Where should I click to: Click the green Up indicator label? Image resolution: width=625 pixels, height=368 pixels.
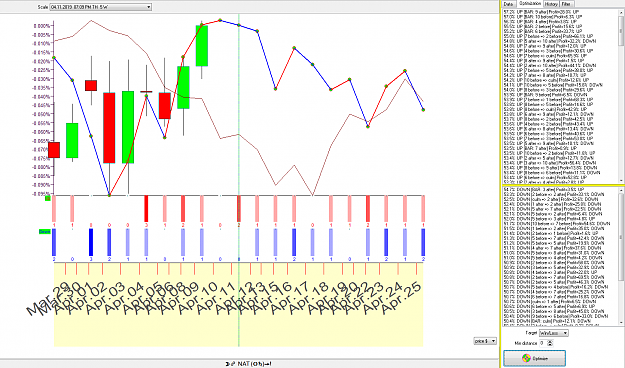point(47,198)
